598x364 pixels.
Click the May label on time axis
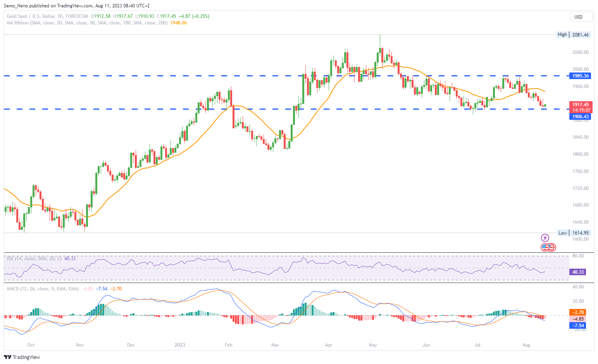(x=373, y=345)
